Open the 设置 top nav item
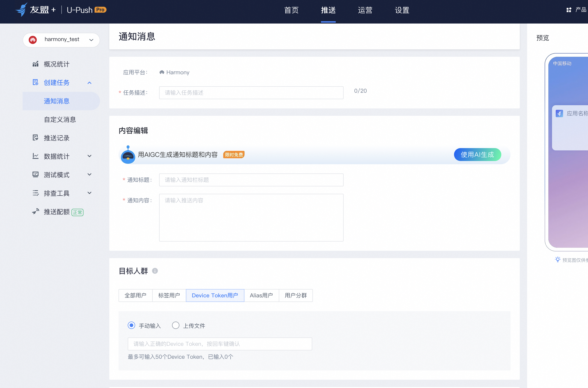The image size is (588, 388). click(402, 10)
